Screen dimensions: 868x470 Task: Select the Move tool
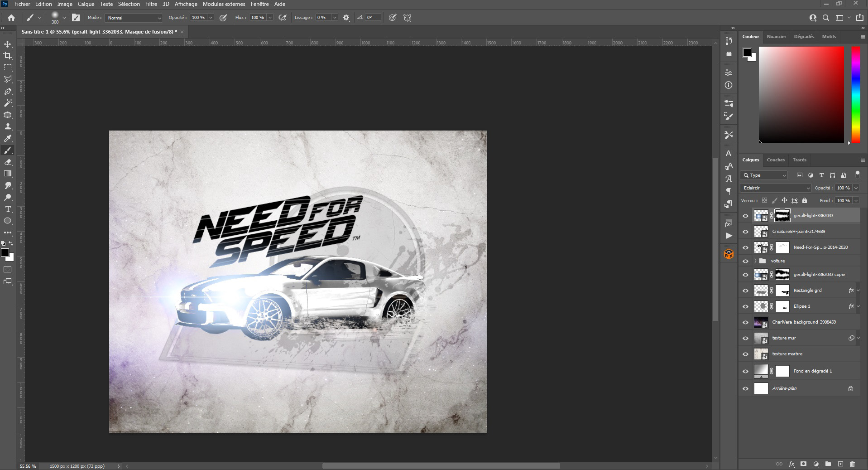[8, 44]
